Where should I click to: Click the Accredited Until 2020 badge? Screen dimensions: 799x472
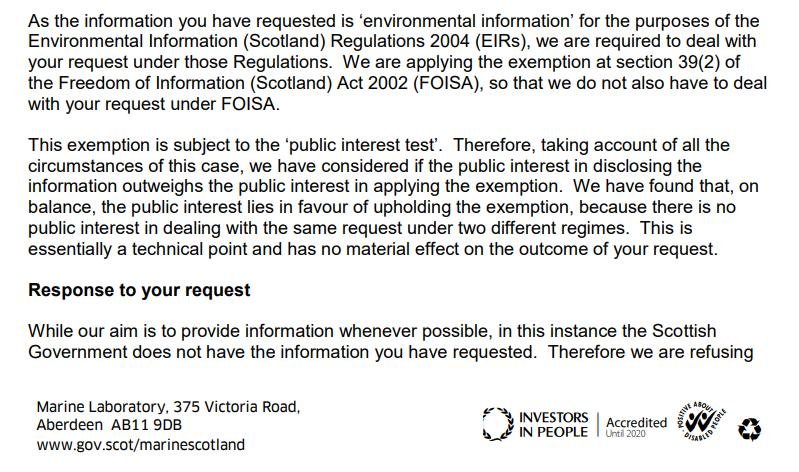coord(635,424)
